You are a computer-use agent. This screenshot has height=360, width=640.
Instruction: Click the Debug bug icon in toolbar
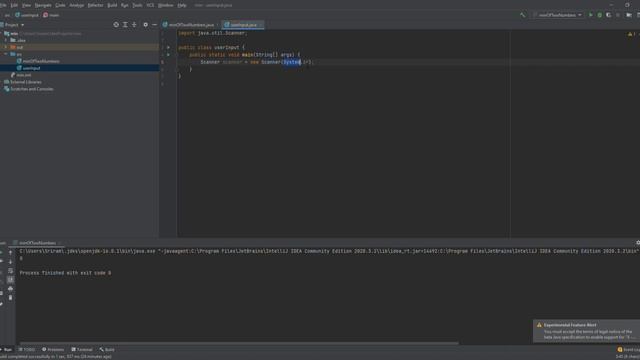click(x=600, y=15)
